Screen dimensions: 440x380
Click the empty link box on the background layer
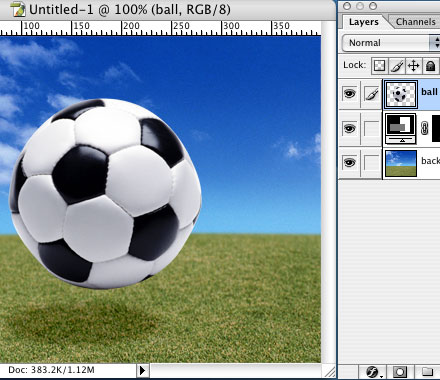tap(371, 162)
